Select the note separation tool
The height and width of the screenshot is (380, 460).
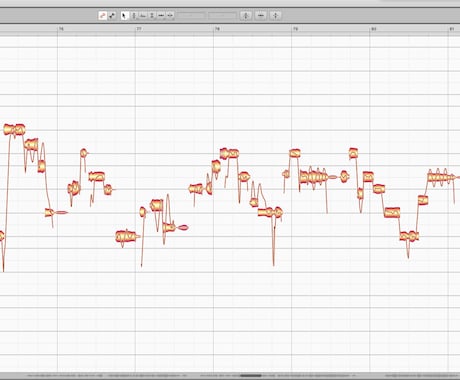[x=170, y=15]
